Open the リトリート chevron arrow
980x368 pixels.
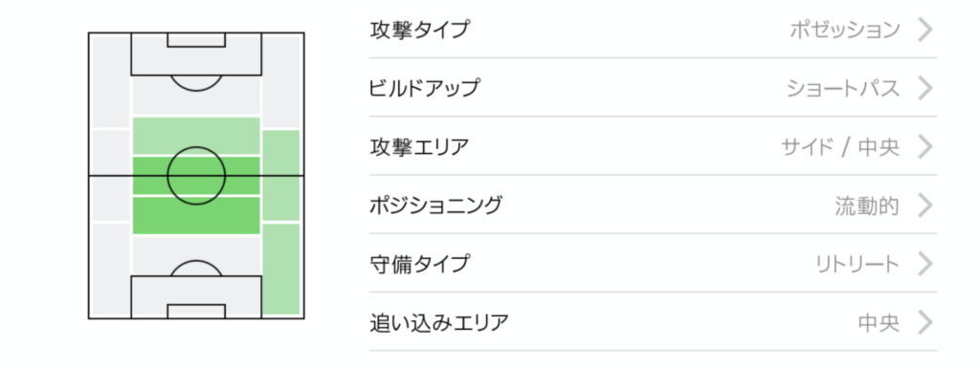tap(925, 264)
